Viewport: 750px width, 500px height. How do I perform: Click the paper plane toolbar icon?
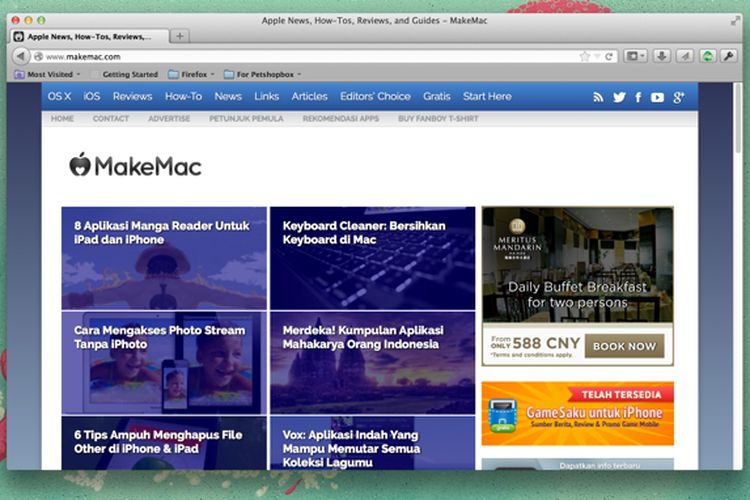(x=685, y=56)
